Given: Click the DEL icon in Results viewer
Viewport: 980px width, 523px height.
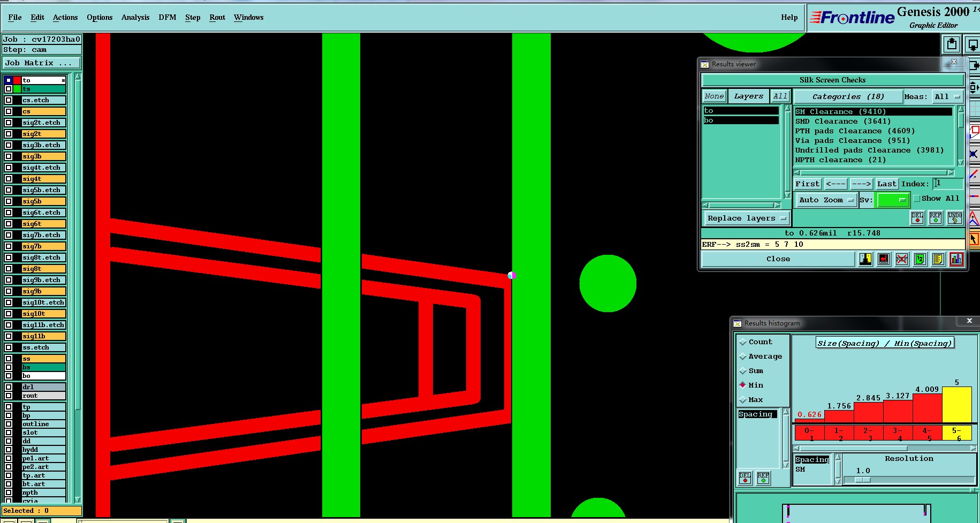Looking at the screenshot, I should 917,218.
